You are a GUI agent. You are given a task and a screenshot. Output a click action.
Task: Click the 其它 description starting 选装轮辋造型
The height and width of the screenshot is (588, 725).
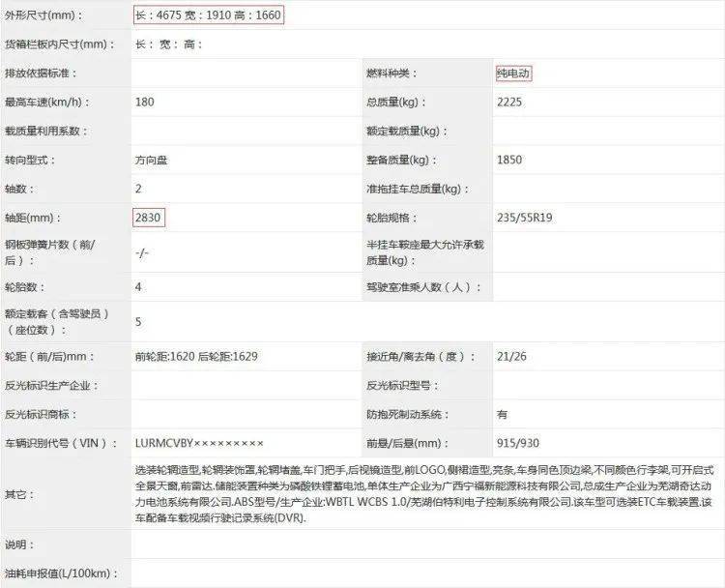[424, 494]
